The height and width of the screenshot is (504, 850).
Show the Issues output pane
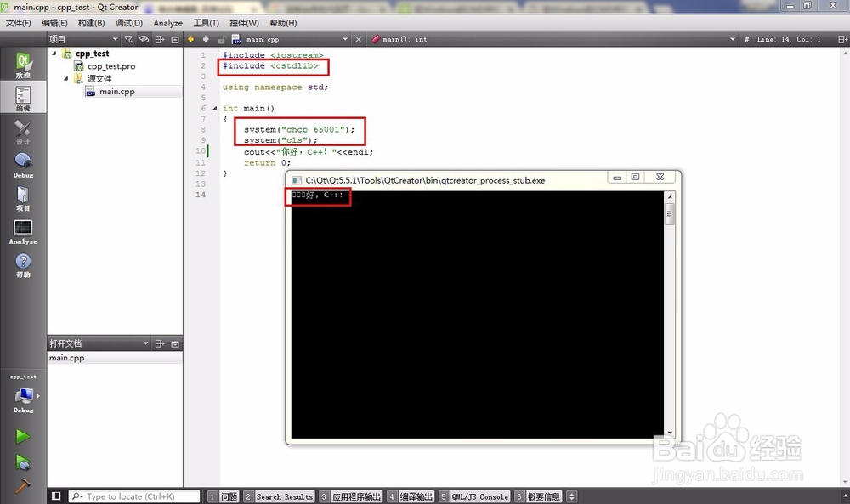(x=224, y=496)
